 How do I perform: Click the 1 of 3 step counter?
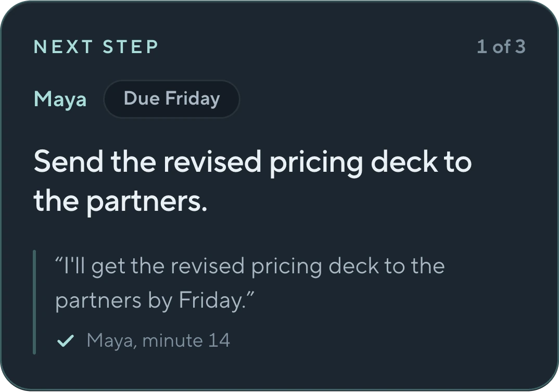pyautogui.click(x=501, y=47)
